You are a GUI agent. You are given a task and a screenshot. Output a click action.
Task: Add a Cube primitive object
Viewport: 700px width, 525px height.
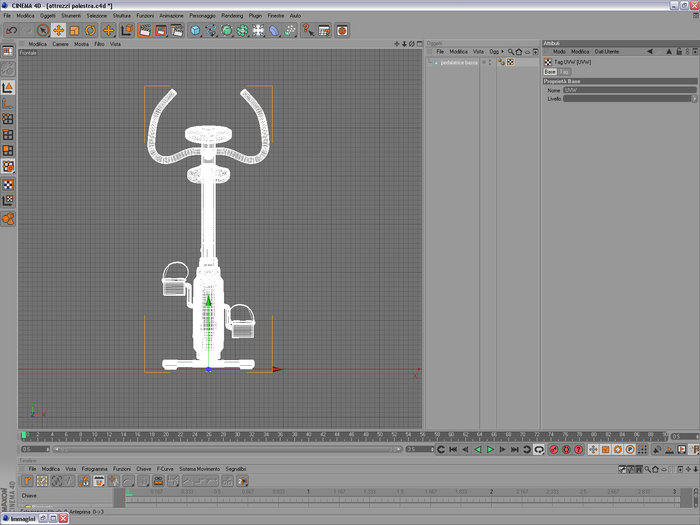(195, 30)
